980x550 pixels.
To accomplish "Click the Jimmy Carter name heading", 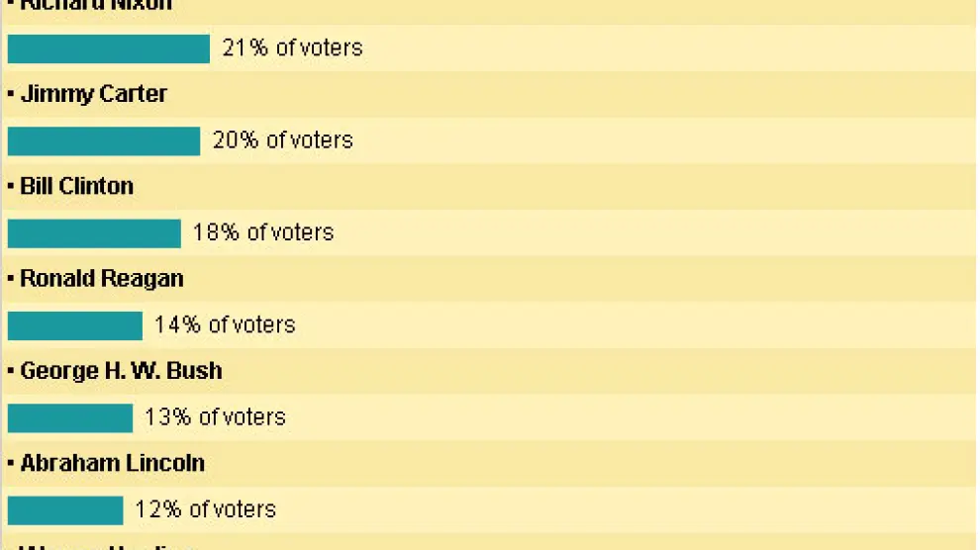I will pyautogui.click(x=94, y=94).
